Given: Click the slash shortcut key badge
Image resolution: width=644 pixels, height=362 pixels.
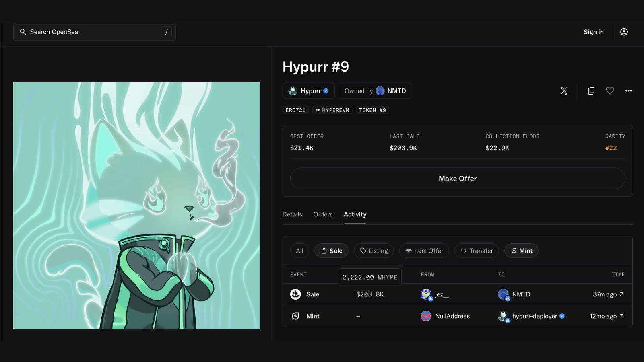Looking at the screenshot, I should (166, 32).
